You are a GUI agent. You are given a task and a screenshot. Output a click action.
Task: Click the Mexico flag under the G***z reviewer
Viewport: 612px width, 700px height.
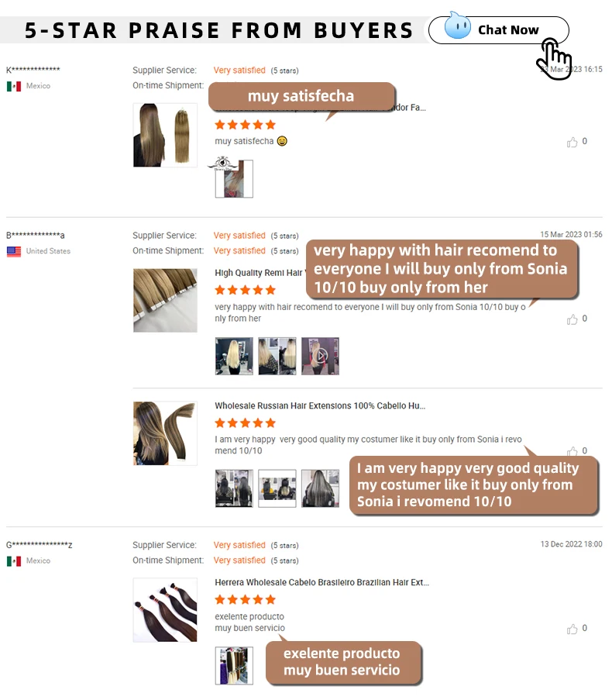tap(14, 561)
